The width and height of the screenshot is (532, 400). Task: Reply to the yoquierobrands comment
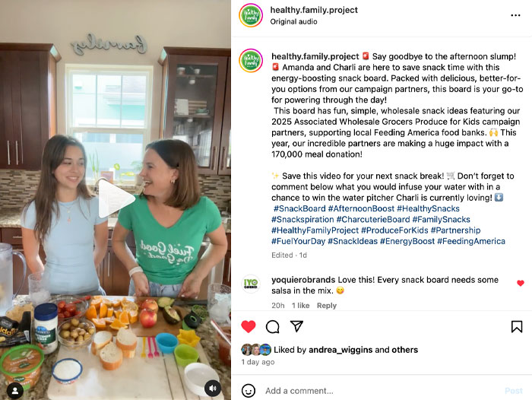coord(327,306)
